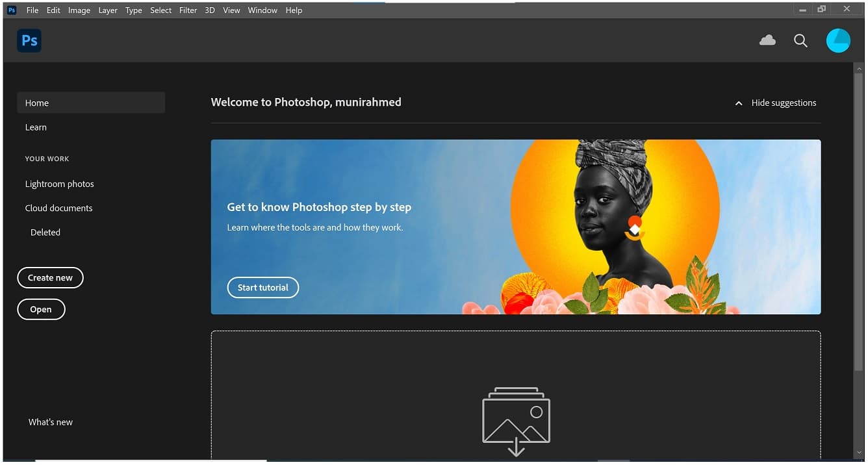Click the small Ps icon in title bar
The height and width of the screenshot is (465, 868).
11,10
